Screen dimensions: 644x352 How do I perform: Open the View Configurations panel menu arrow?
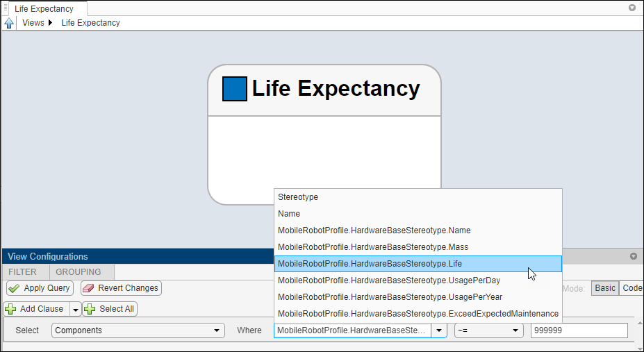point(634,256)
